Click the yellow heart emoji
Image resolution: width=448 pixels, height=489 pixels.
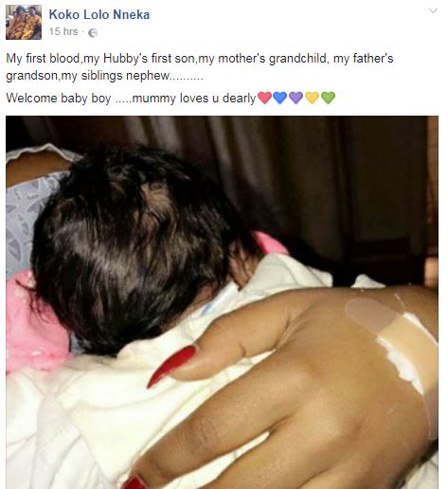[312, 98]
